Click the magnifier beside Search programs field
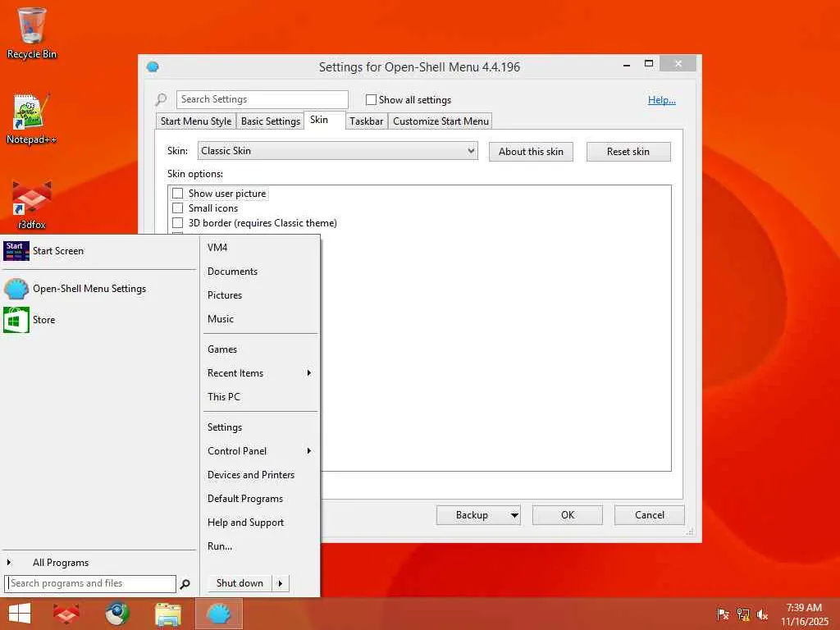Image resolution: width=840 pixels, height=630 pixels. [x=185, y=584]
